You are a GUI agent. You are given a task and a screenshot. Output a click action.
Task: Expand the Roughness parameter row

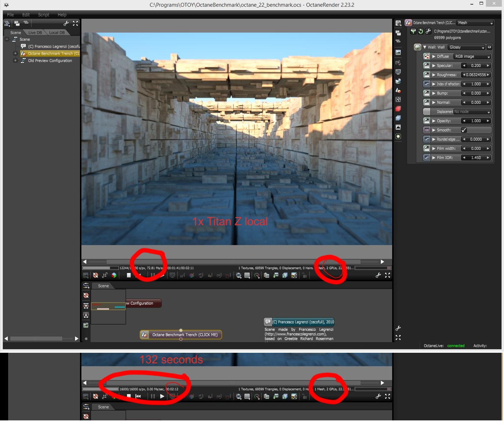pyautogui.click(x=434, y=75)
